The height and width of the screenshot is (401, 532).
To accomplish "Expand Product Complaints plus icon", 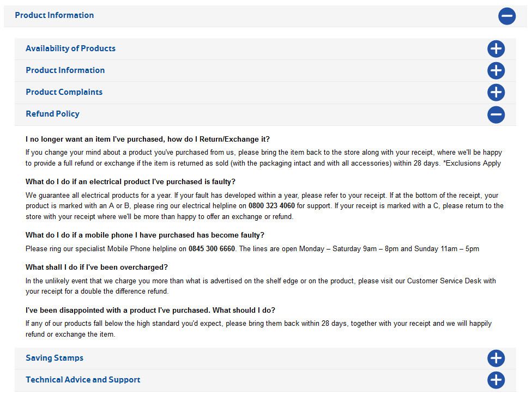I will pos(496,92).
